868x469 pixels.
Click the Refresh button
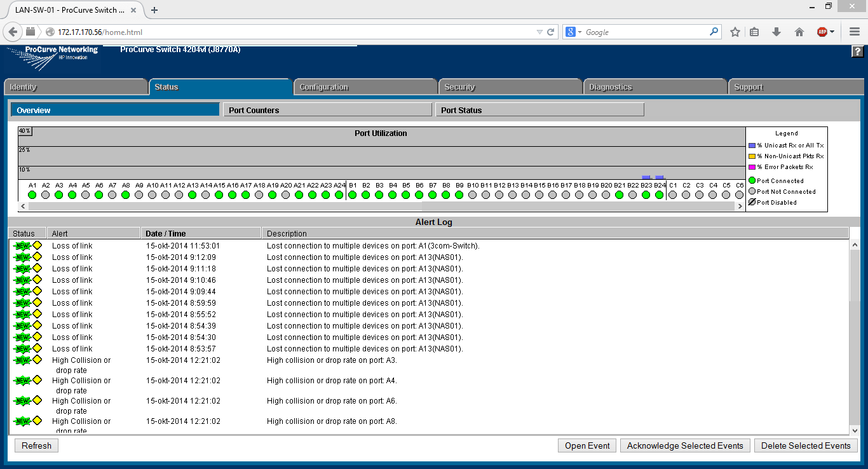pos(36,445)
